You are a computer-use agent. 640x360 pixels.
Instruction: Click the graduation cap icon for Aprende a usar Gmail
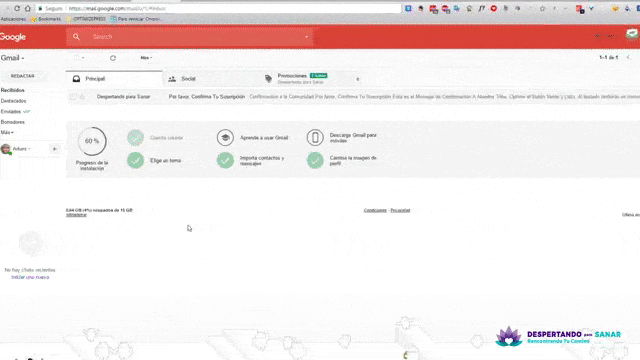pos(225,138)
